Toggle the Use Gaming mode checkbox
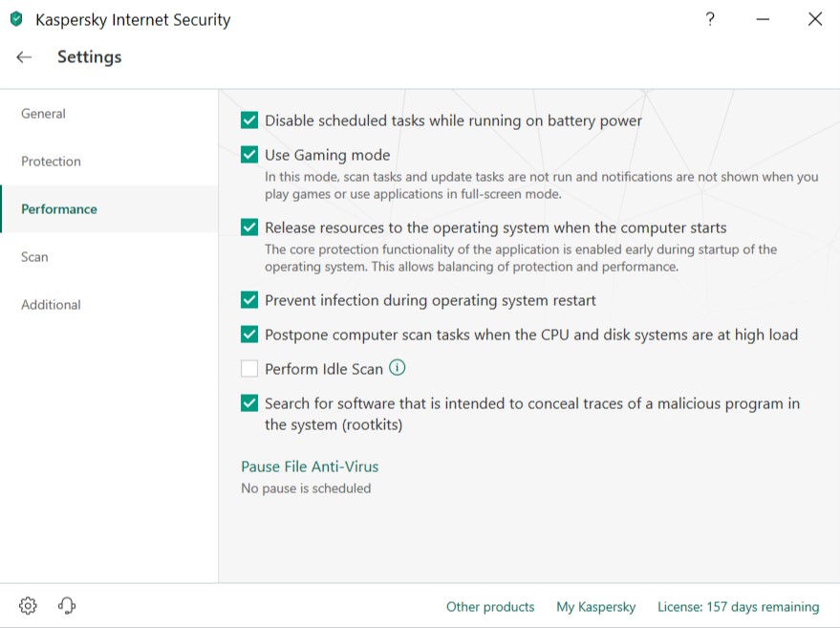 pos(249,155)
